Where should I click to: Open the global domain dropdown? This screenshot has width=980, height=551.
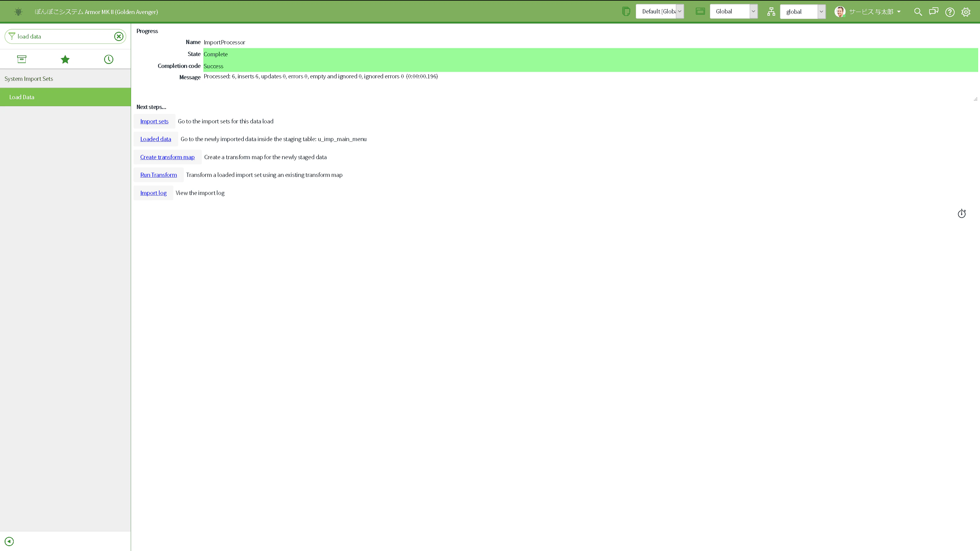803,11
